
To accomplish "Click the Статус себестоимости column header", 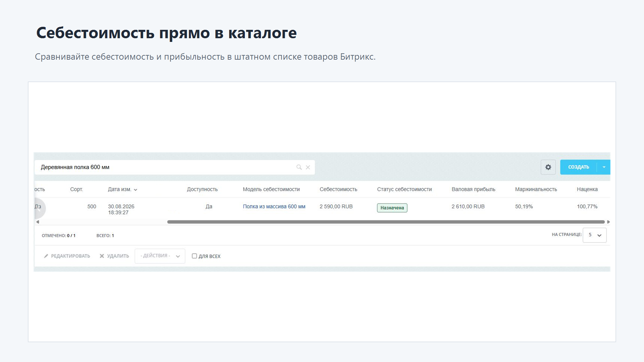I will pyautogui.click(x=405, y=189).
